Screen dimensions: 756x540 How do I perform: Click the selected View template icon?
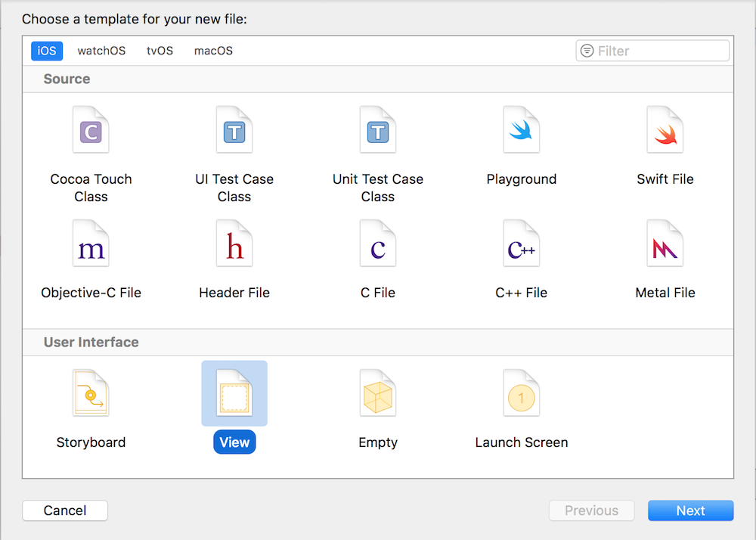tap(234, 394)
